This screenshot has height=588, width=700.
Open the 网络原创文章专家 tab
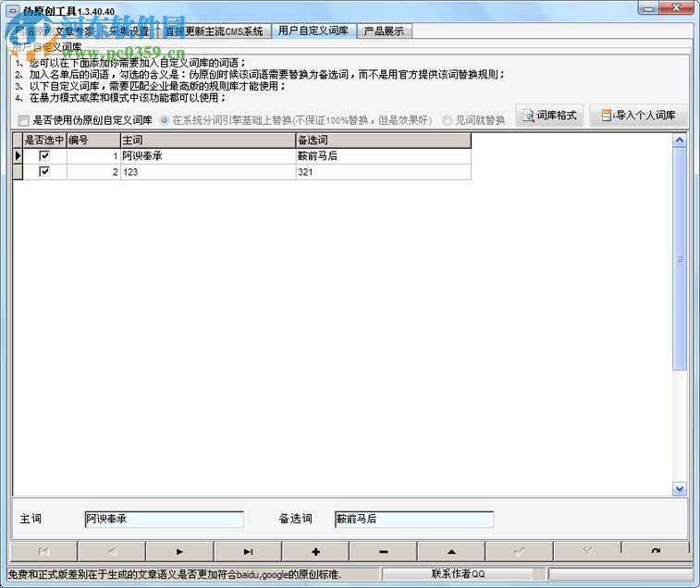coord(55,31)
